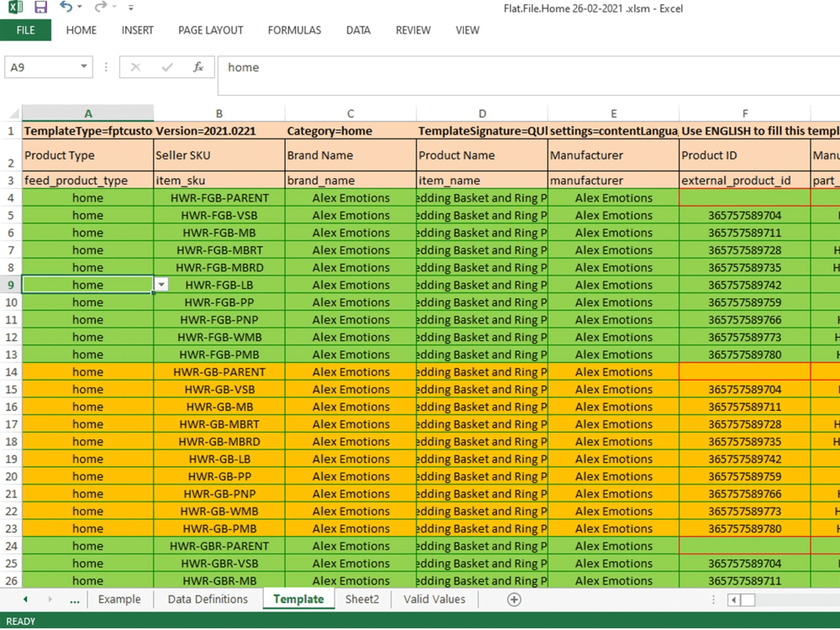Add a new sheet with plus icon
Viewport: 840px width, 630px height.
[514, 600]
